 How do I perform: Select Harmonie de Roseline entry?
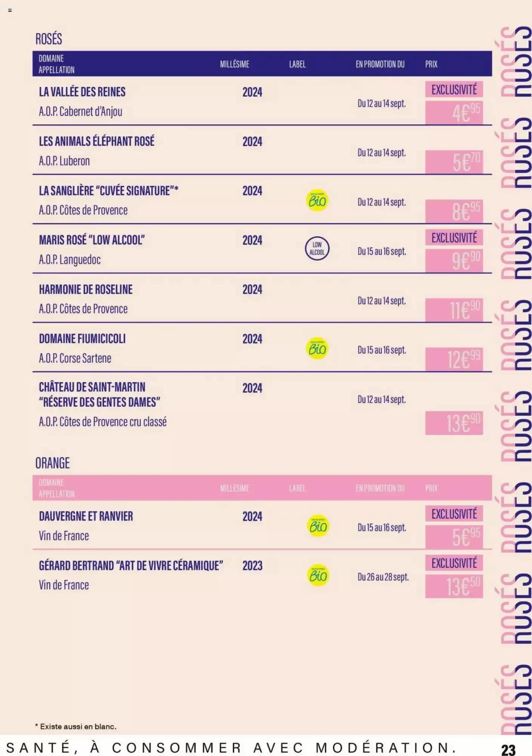(86, 290)
